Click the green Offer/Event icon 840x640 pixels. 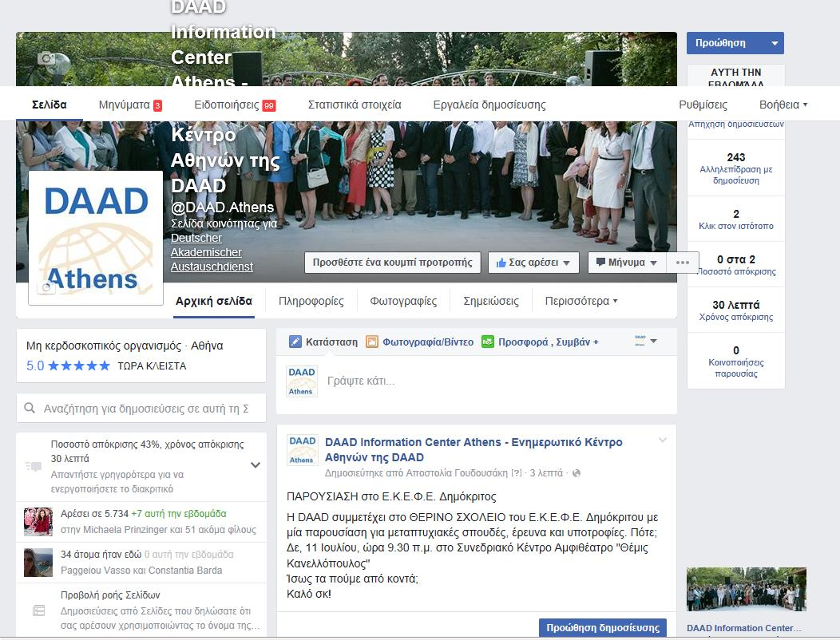(488, 342)
